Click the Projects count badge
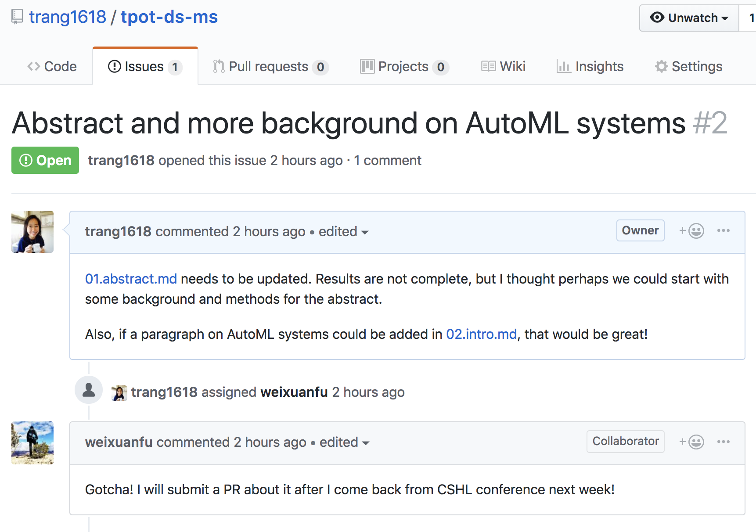 coord(440,67)
